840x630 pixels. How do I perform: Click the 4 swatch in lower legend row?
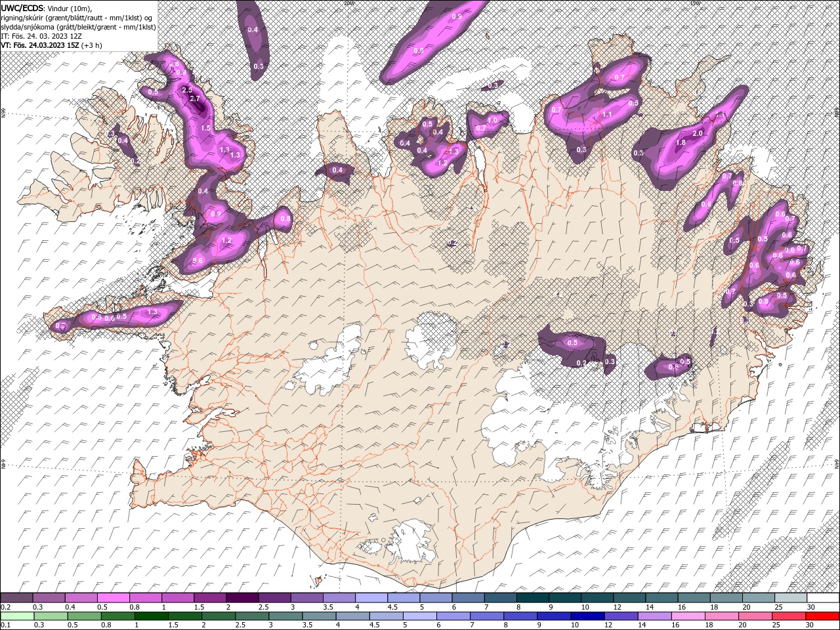352,616
